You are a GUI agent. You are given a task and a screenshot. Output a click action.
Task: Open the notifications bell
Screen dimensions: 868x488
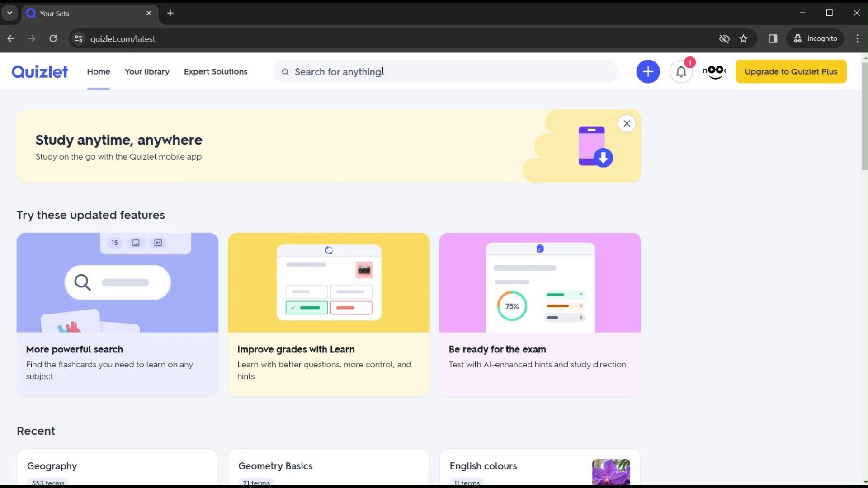point(681,72)
